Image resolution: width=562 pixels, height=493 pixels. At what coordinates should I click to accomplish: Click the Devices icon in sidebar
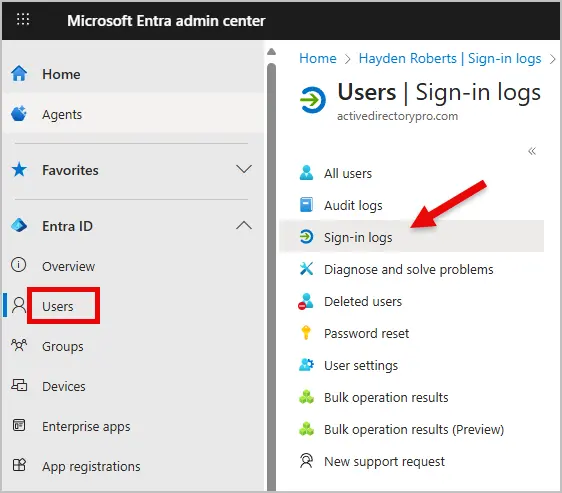click(19, 385)
